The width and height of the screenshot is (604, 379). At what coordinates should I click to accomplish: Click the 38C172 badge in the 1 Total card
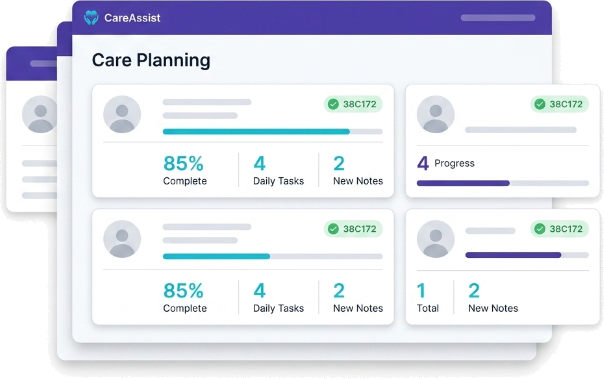click(x=560, y=229)
